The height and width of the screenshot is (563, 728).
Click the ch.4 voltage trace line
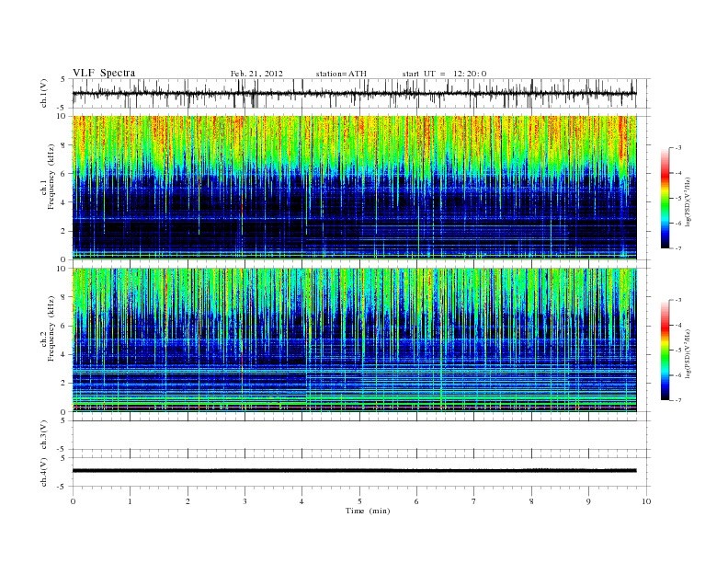point(354,471)
